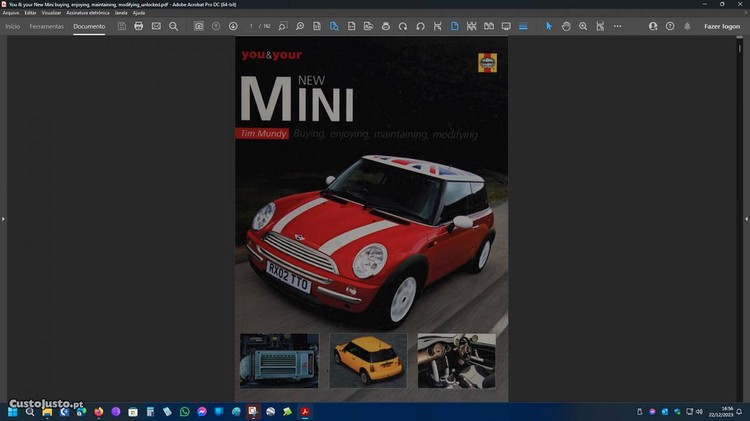Click the Save file icon
This screenshot has width=750, height=421.
coord(121,26)
